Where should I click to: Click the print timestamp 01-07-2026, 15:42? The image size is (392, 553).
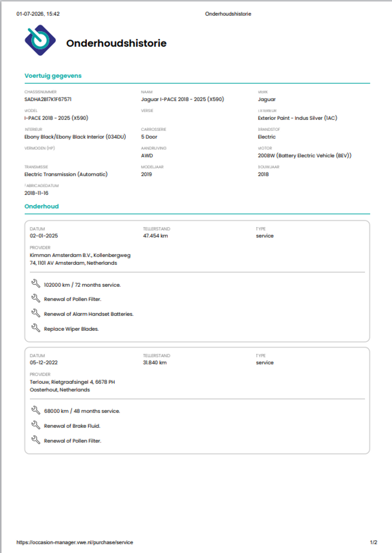point(38,14)
